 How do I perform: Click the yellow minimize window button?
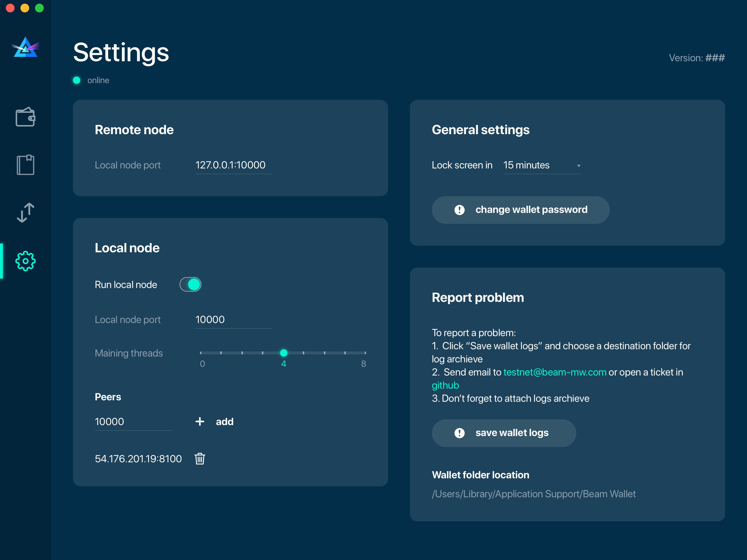click(25, 8)
